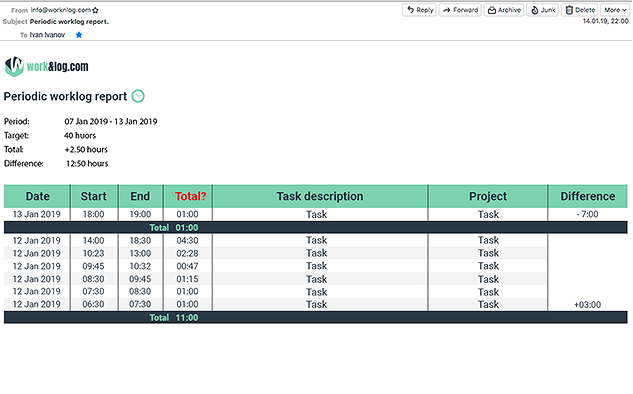Click the Start column header

[x=94, y=196]
